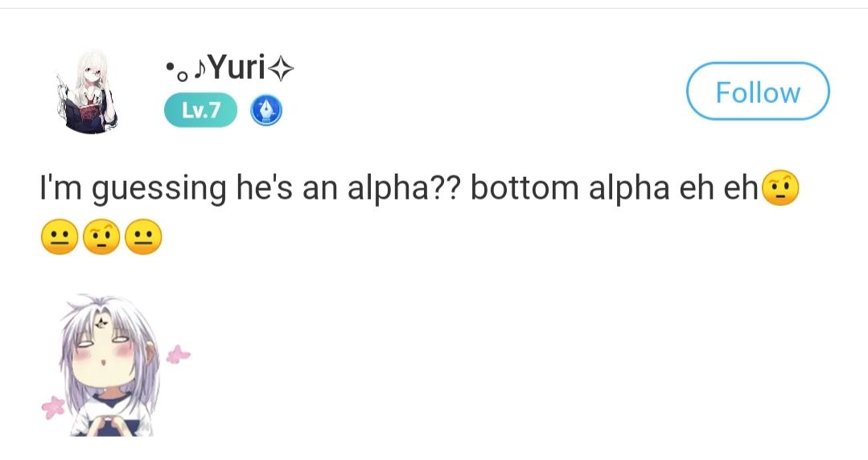The height and width of the screenshot is (460, 868).
Task: Tap the middle raised-eyebrow emoji on the second line
Action: [101, 237]
